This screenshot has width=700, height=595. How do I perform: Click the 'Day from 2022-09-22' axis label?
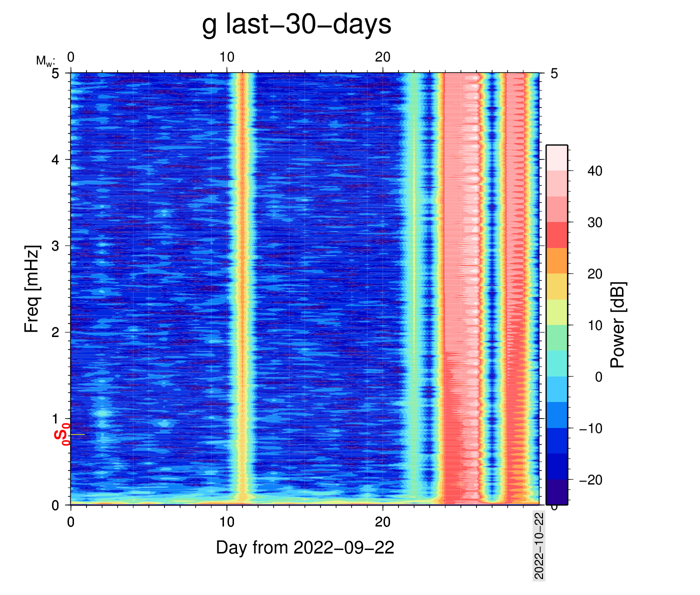(x=305, y=547)
